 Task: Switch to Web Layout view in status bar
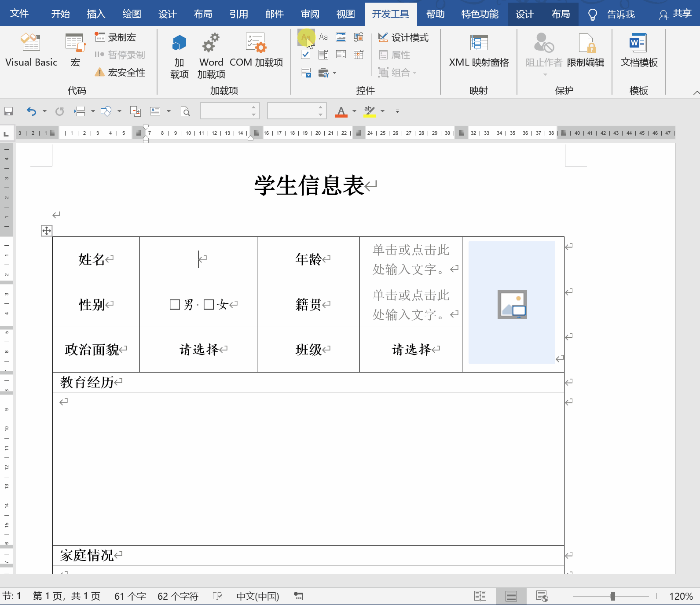[x=542, y=596]
